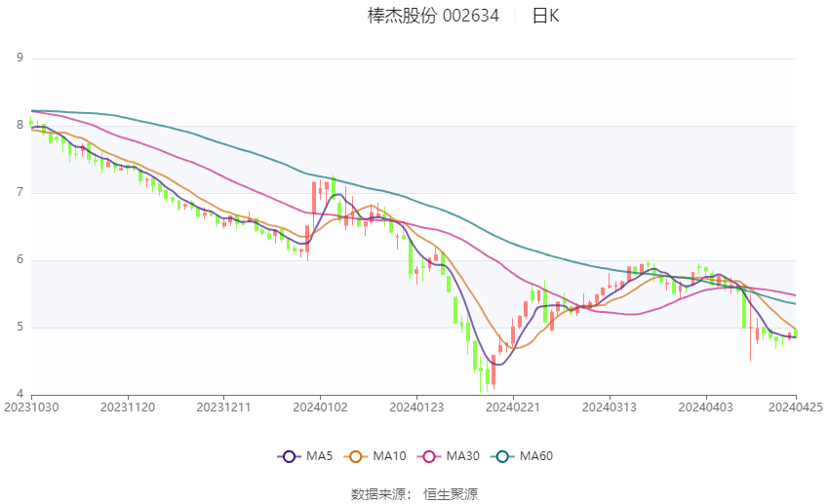This screenshot has width=829, height=504.
Task: Click the 日K label in title
Action: (x=545, y=16)
